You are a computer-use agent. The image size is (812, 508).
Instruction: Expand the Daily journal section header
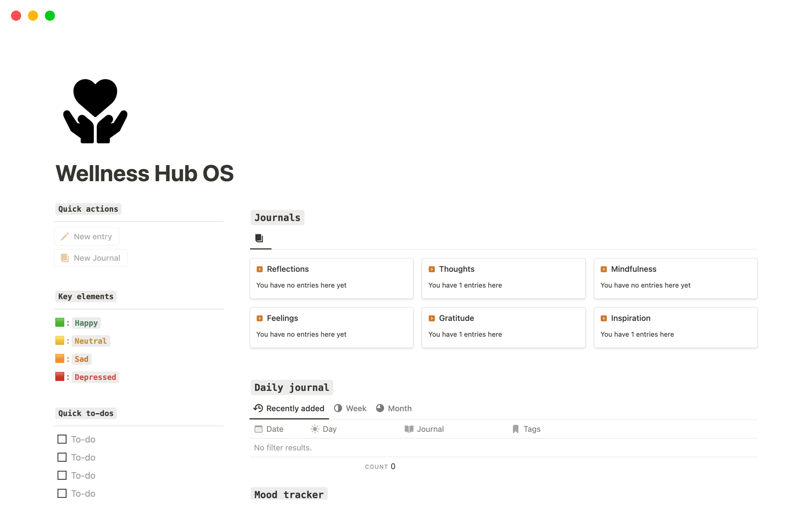(x=291, y=387)
